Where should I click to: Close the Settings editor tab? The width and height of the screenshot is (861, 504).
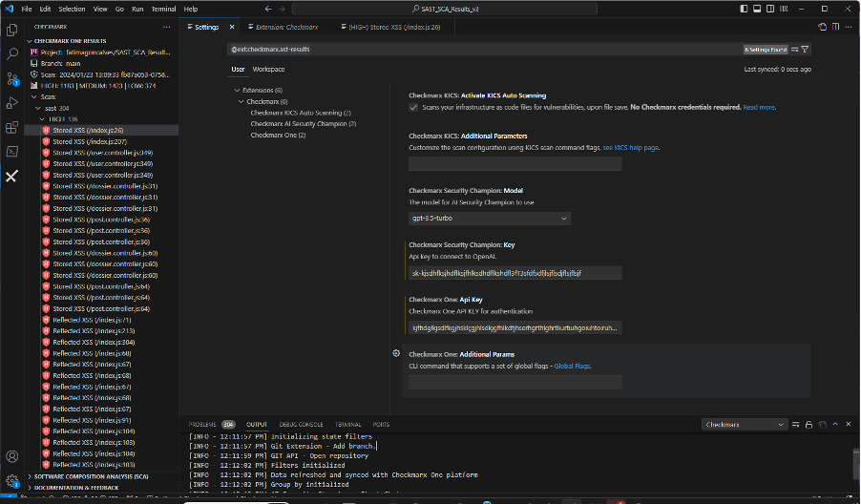[x=232, y=27]
